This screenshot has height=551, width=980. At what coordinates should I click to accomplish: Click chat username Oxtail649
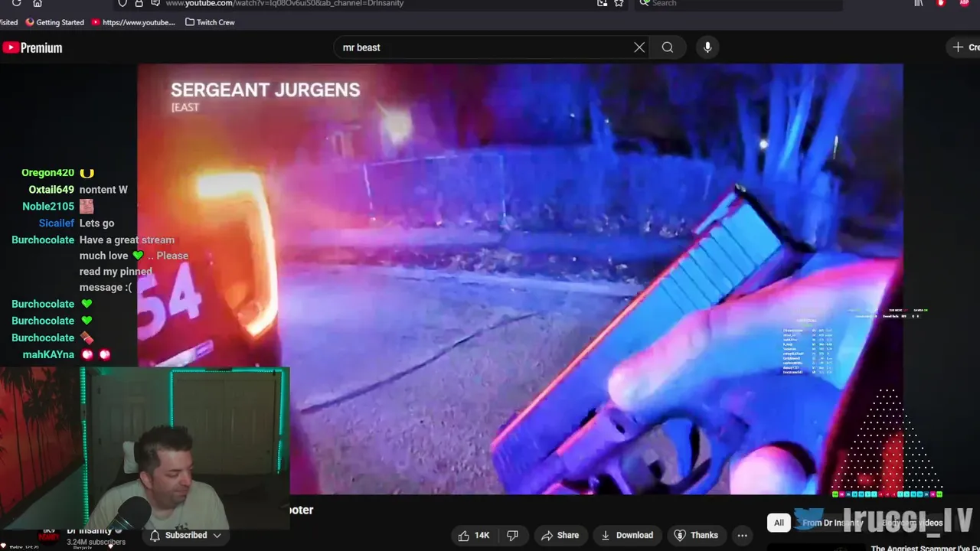[51, 189]
